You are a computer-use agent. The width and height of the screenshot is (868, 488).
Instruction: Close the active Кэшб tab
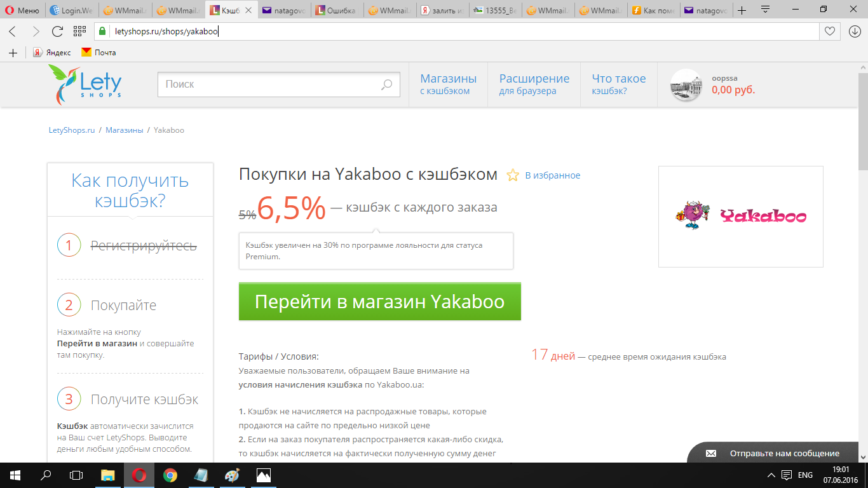coord(248,10)
